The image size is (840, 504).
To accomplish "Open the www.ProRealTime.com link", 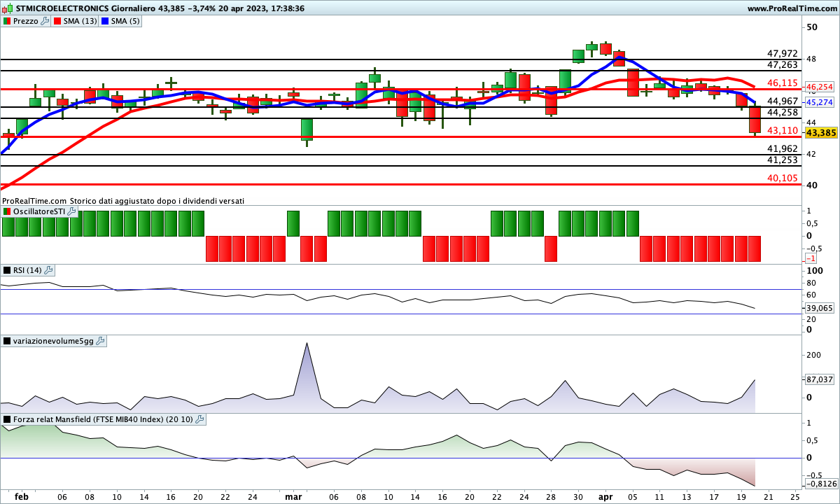I will (x=792, y=8).
